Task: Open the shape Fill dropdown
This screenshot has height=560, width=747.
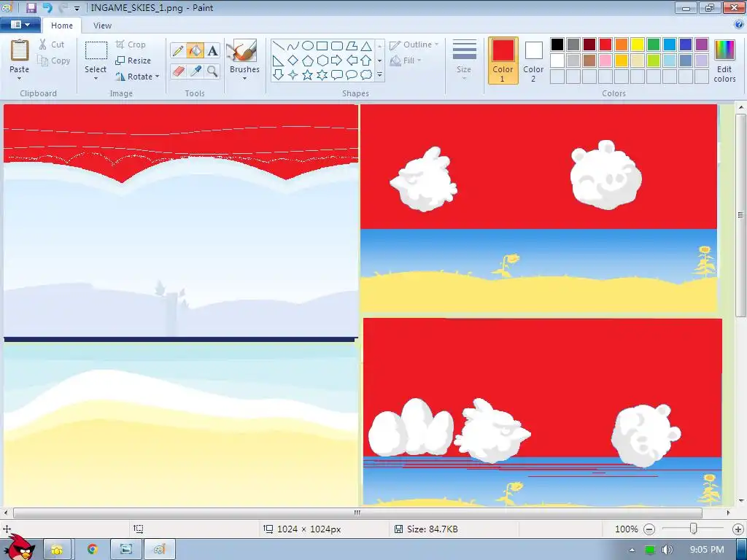Action: [406, 61]
